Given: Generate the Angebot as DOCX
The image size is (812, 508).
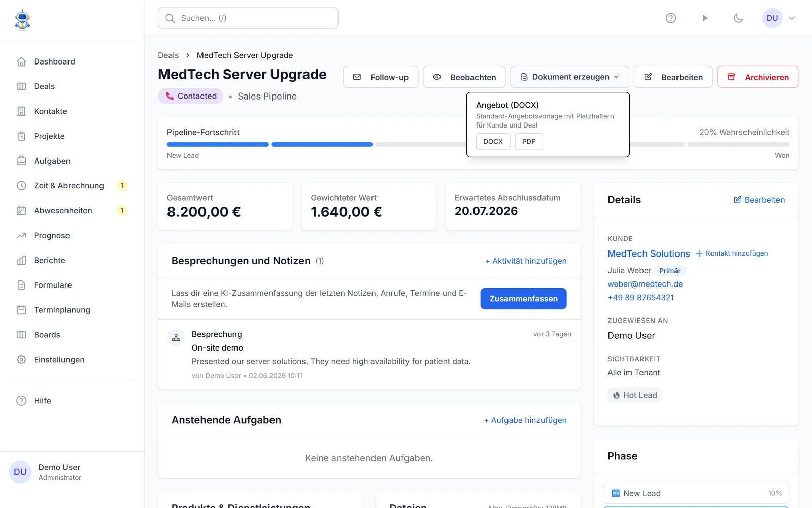Looking at the screenshot, I should coord(493,142).
